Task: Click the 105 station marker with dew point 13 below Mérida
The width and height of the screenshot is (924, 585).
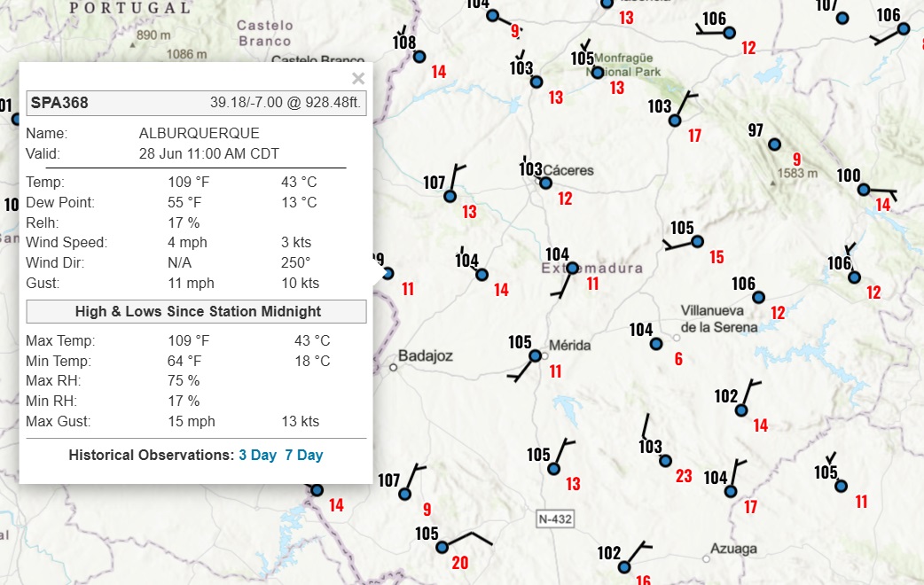Action: click(x=553, y=469)
